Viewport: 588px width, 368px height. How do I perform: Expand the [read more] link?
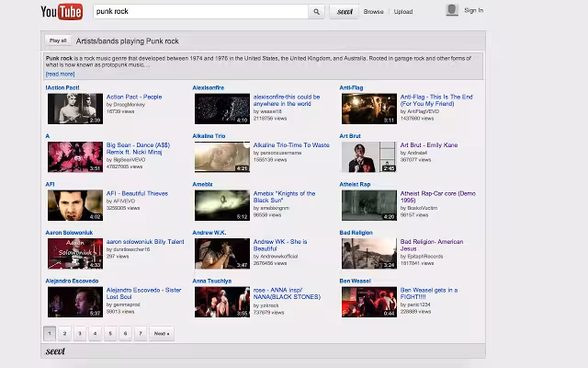click(x=60, y=74)
